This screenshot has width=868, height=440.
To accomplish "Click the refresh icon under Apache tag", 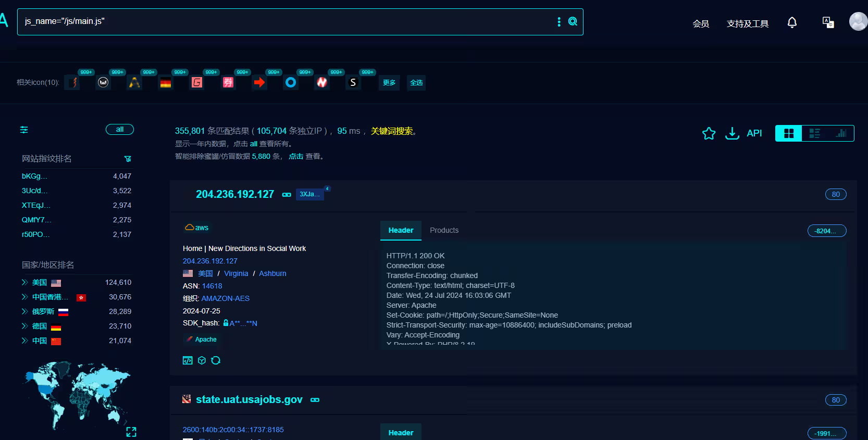I will pyautogui.click(x=216, y=360).
